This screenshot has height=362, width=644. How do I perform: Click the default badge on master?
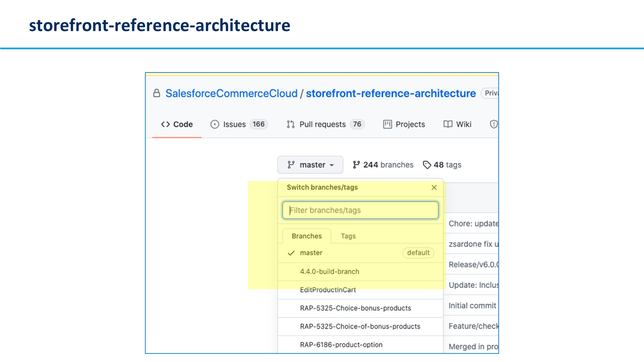418,253
